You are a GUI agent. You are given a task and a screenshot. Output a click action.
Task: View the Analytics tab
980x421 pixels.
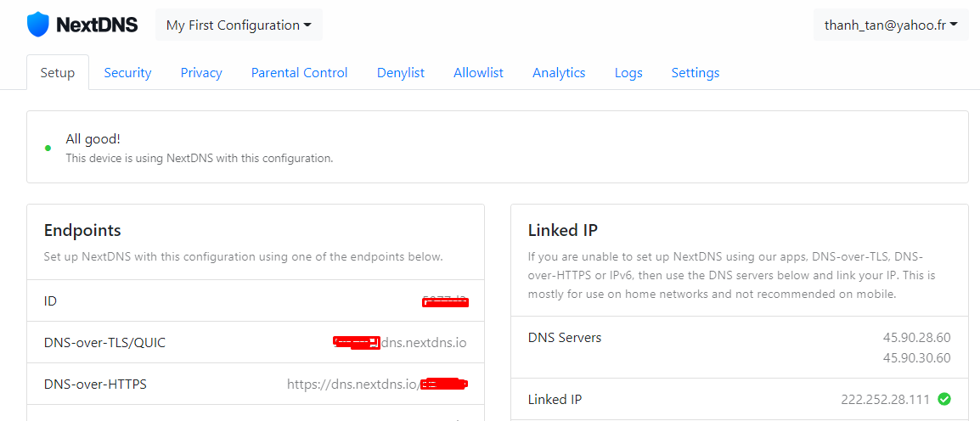559,72
